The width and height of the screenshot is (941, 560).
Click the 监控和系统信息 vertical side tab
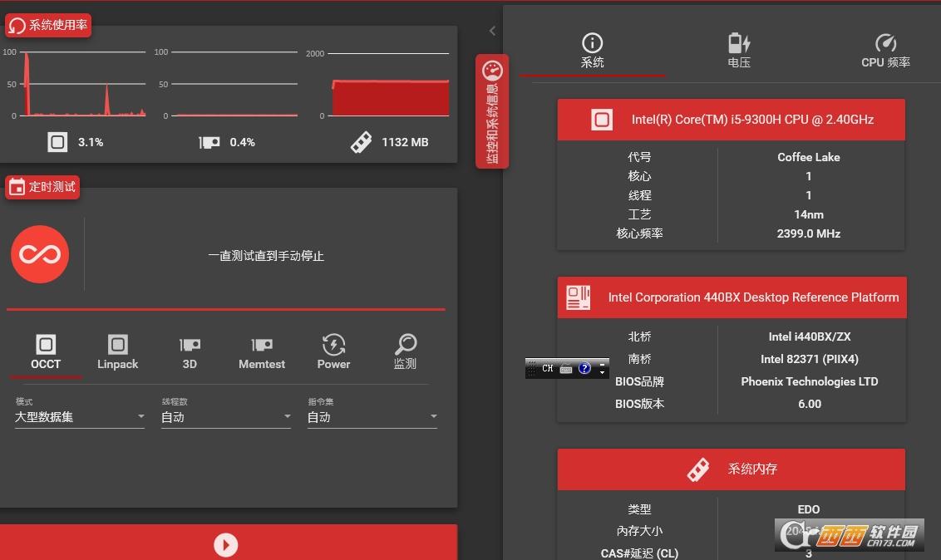tap(492, 111)
